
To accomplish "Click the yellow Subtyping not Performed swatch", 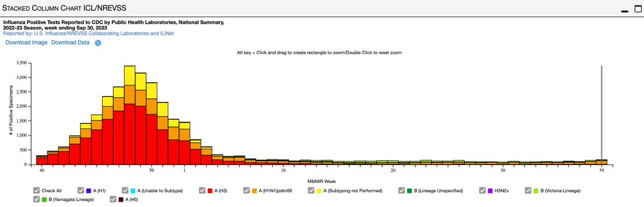I will (x=319, y=190).
